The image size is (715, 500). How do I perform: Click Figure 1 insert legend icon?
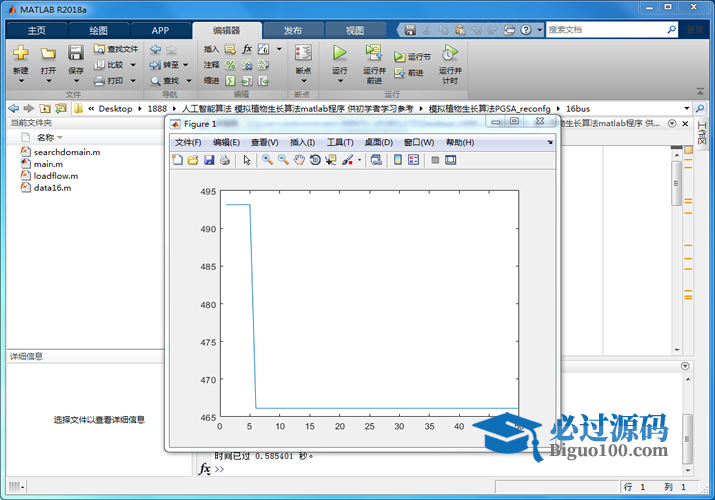click(x=414, y=160)
